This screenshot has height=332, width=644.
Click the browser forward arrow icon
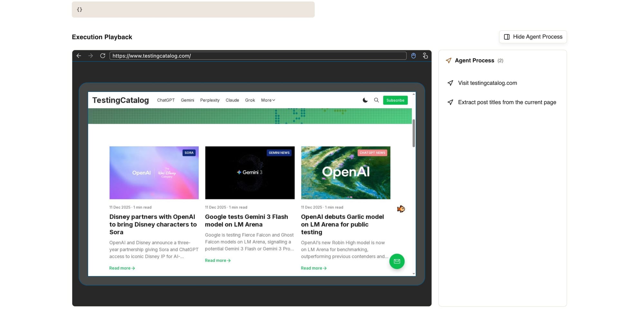tap(90, 56)
